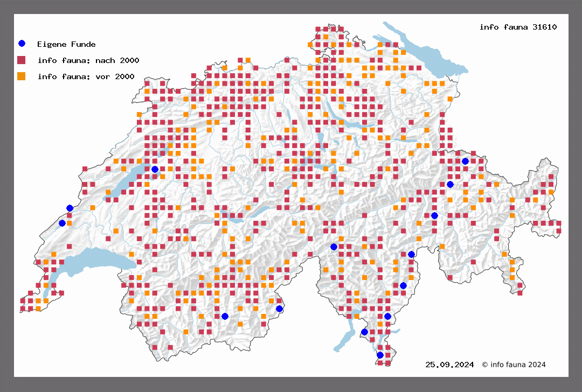Click the 'info fauna 31610' title text

coord(518,26)
